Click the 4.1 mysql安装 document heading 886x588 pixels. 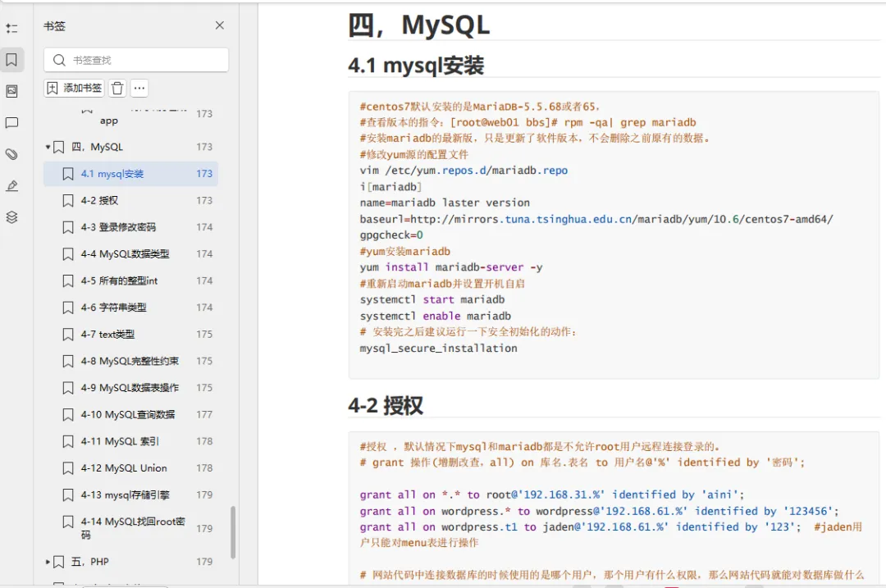416,66
